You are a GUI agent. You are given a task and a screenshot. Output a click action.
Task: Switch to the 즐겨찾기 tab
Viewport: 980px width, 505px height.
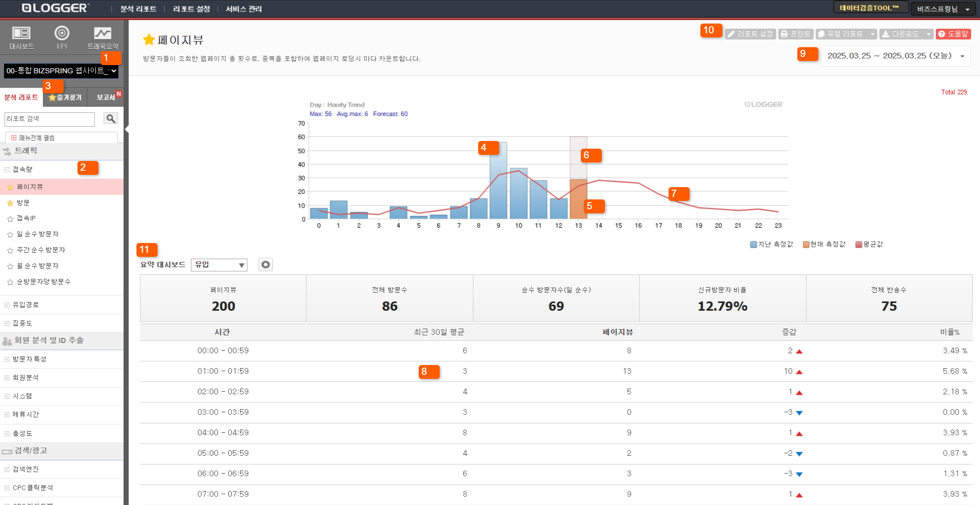(x=65, y=97)
